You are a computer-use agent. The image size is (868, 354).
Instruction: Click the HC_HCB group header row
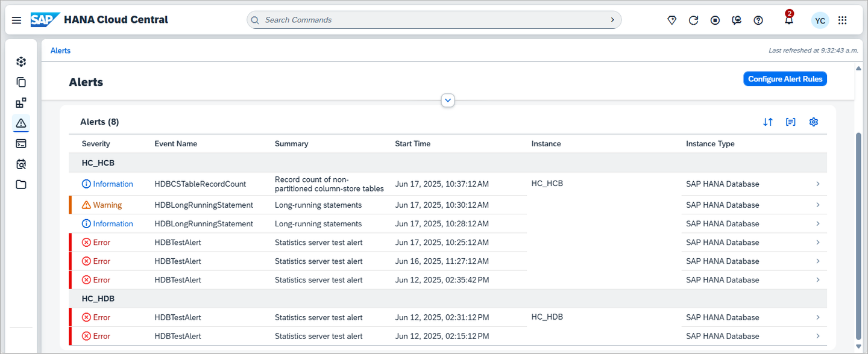click(448, 163)
